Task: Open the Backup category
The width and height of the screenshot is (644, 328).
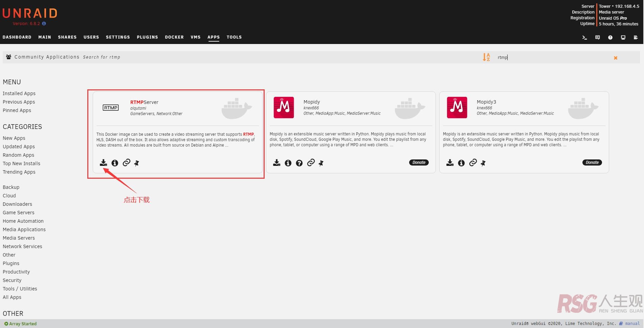Action: pos(11,187)
